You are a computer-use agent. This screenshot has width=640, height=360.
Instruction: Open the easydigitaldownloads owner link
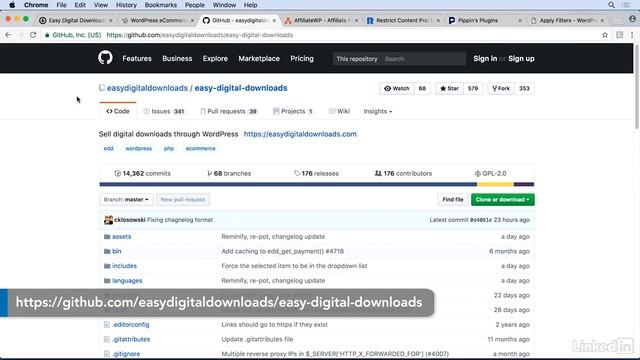(147, 88)
